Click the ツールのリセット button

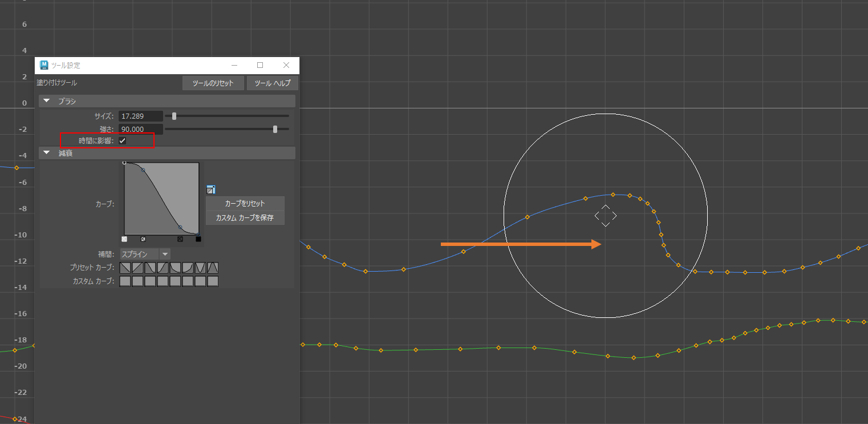click(x=213, y=83)
